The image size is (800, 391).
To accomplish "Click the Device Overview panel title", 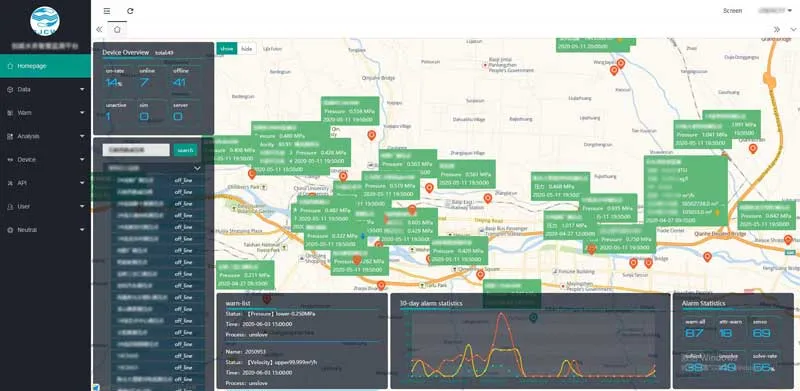I will coord(126,52).
